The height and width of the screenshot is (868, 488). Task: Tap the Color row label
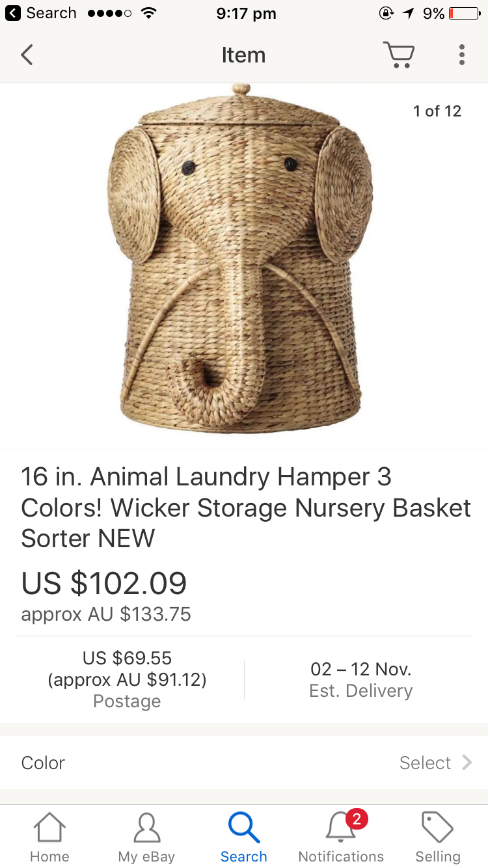point(43,763)
